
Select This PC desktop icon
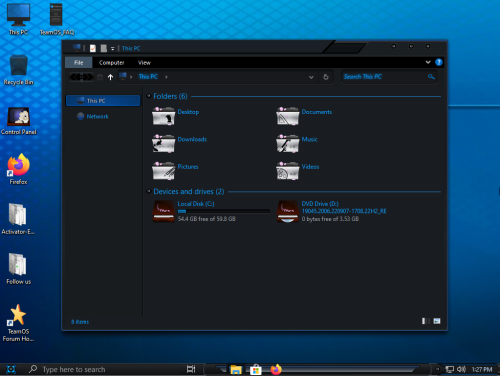pos(18,19)
